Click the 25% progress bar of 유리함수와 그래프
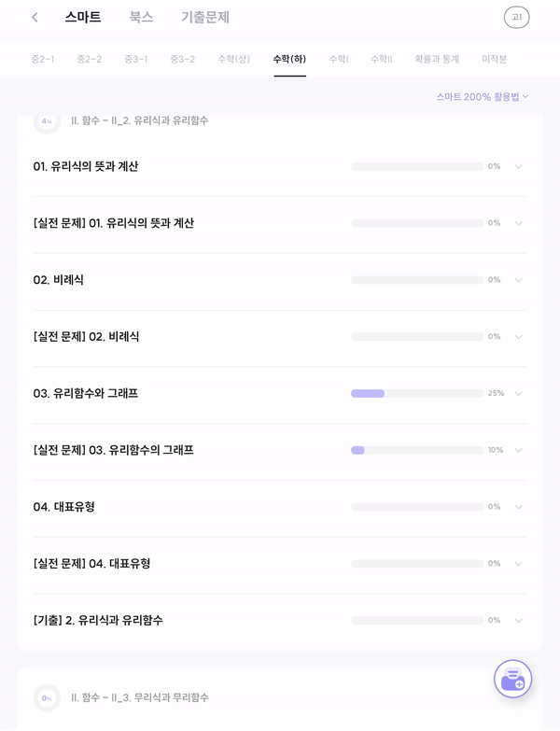The height and width of the screenshot is (731, 560). pyautogui.click(x=417, y=393)
